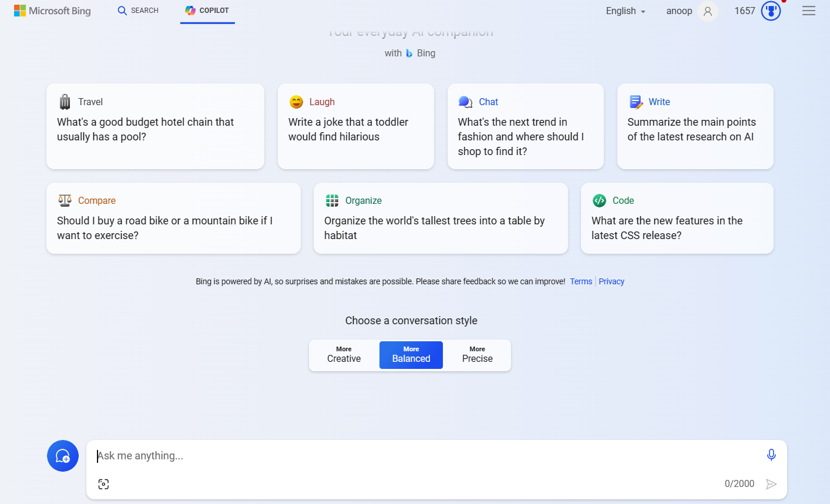Click the Bing AI disclaimer text

[380, 281]
